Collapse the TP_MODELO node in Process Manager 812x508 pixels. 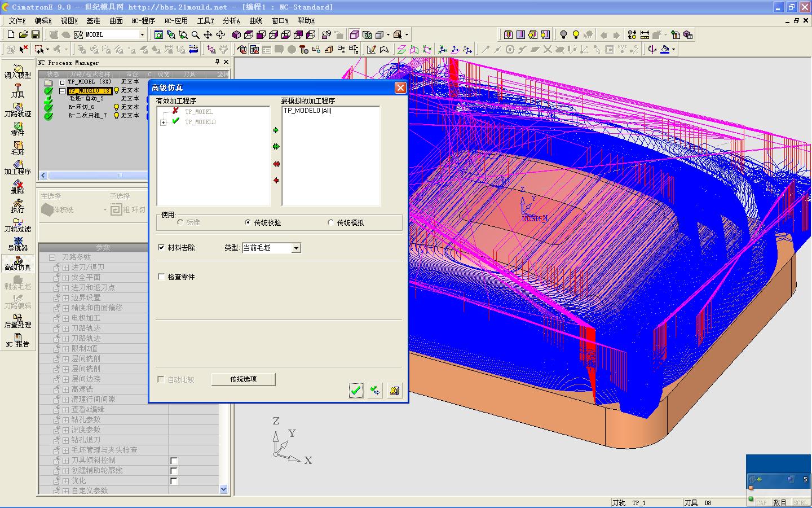pos(63,90)
